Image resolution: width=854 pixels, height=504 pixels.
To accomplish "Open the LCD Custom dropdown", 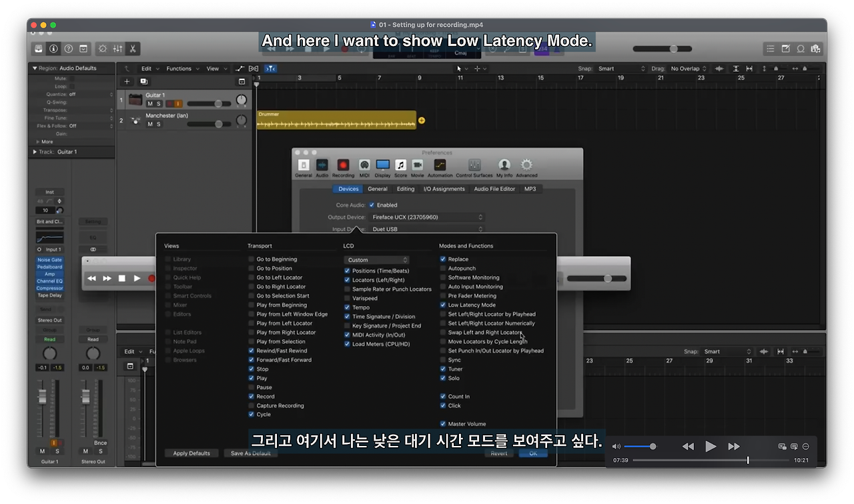I will click(x=377, y=260).
